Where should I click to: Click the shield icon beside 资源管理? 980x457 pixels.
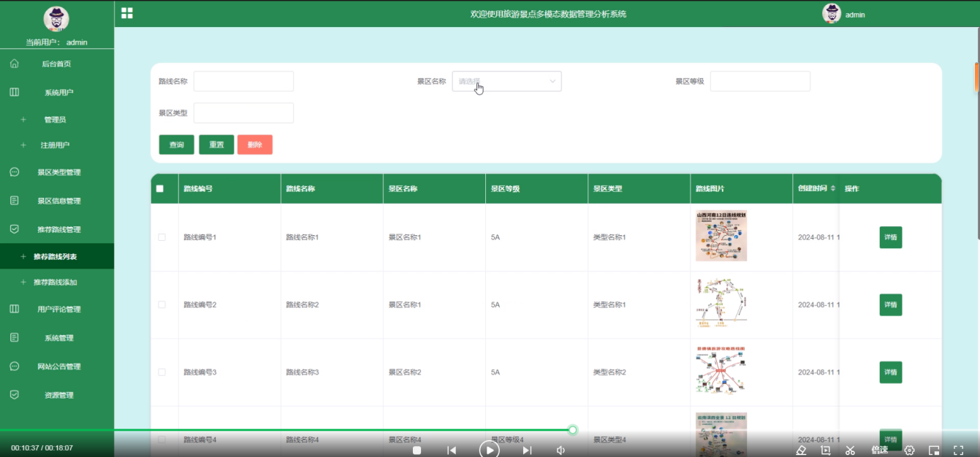pos(14,394)
